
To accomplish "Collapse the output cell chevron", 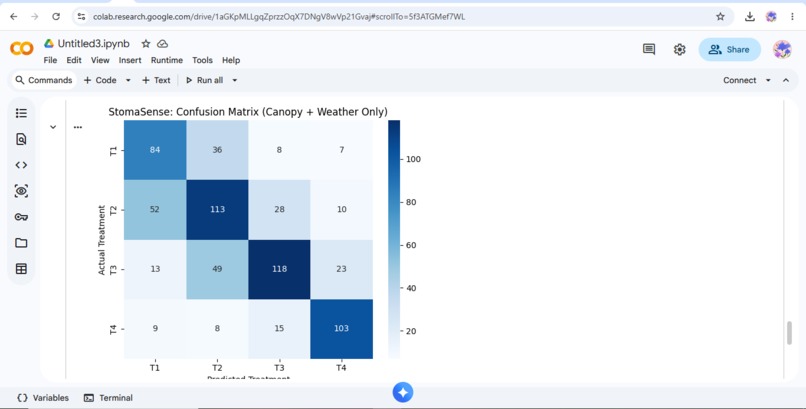I will pos(53,127).
